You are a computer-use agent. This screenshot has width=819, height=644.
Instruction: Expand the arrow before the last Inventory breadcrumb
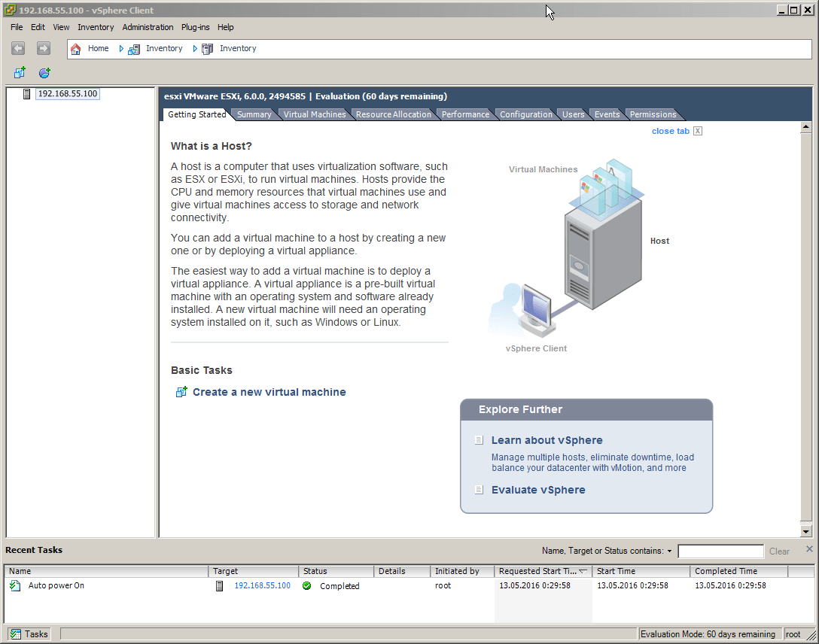[195, 49]
